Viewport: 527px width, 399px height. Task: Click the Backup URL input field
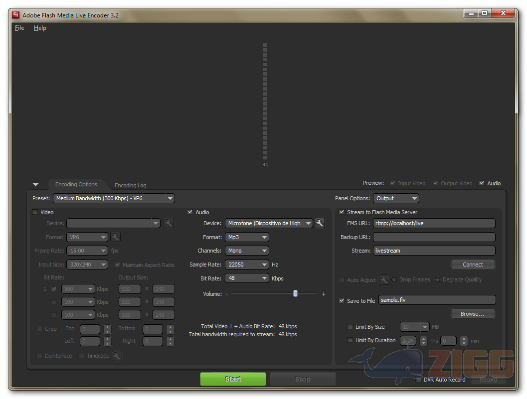point(434,237)
